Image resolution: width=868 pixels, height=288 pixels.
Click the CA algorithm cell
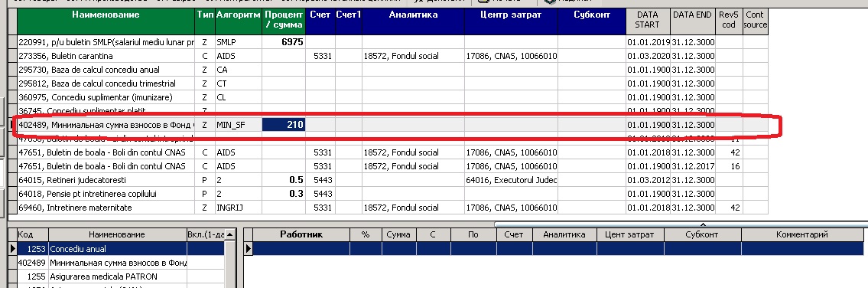coord(238,70)
